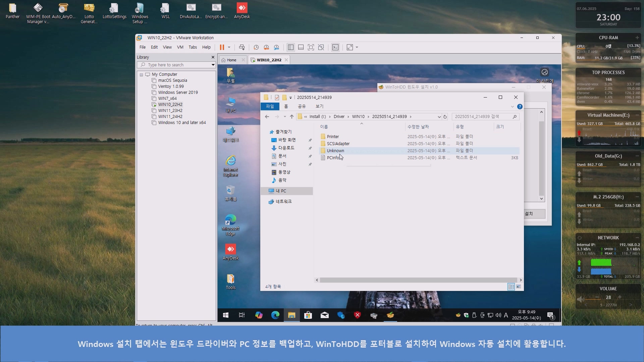644x362 pixels.
Task: Open the power options dropdown beside pause
Action: click(x=229, y=47)
